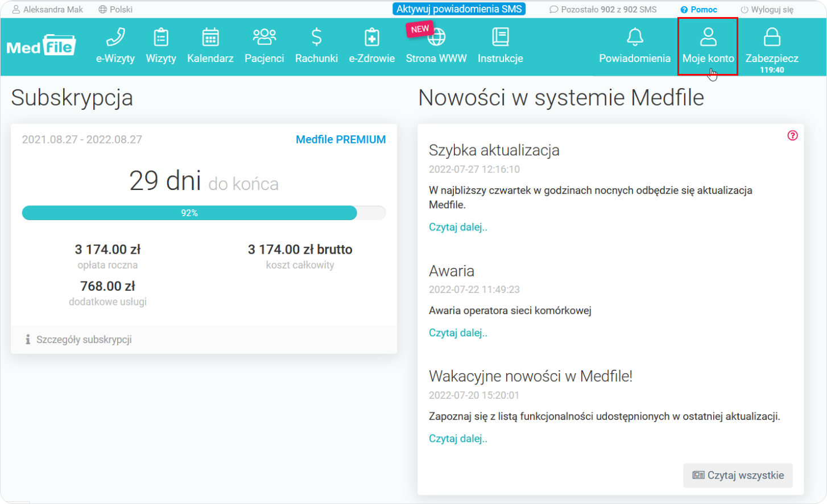Click the red help question mark icon
The width and height of the screenshot is (827, 504).
click(x=792, y=135)
